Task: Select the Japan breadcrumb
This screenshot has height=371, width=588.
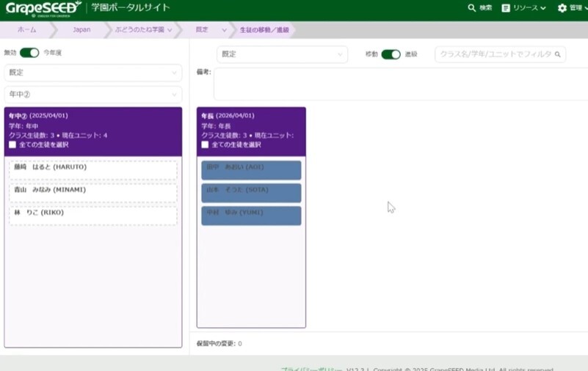Action: click(x=81, y=29)
